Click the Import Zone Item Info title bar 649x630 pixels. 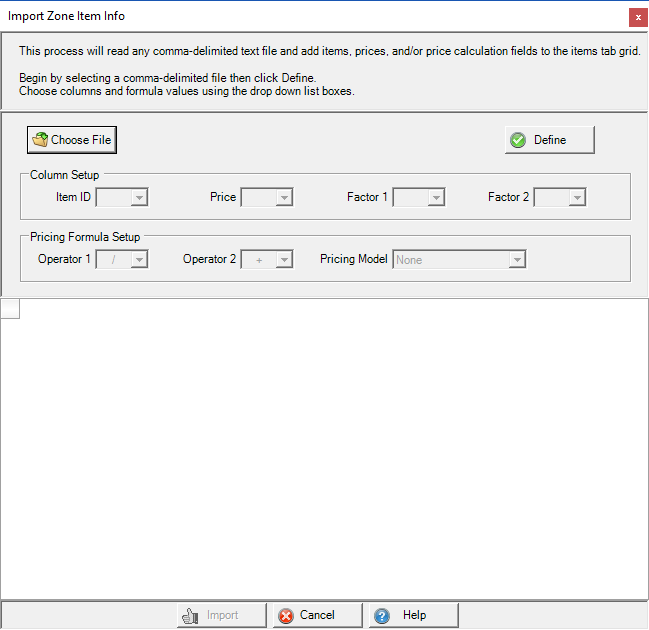click(x=300, y=17)
